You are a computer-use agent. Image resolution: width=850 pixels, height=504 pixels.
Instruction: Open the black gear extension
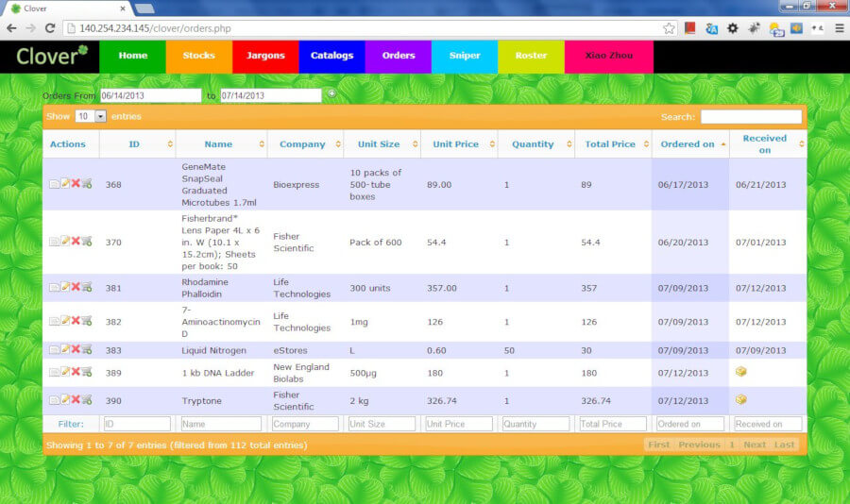[x=732, y=28]
